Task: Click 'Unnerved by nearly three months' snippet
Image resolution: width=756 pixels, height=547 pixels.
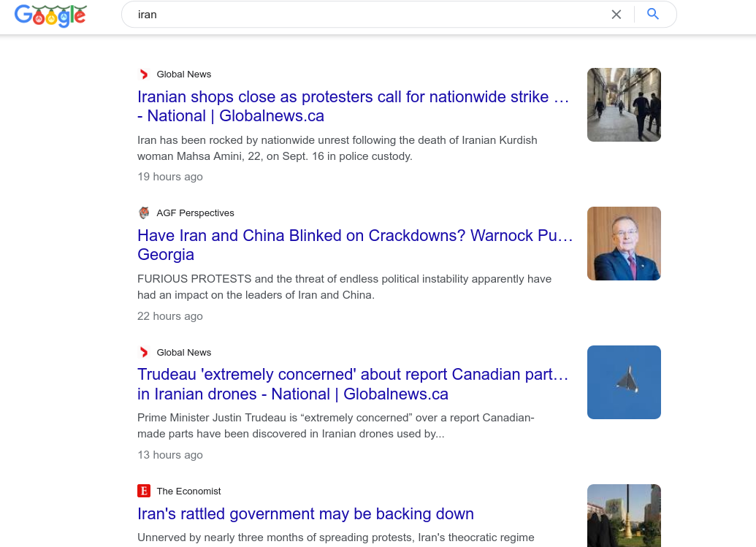Action: (335, 538)
